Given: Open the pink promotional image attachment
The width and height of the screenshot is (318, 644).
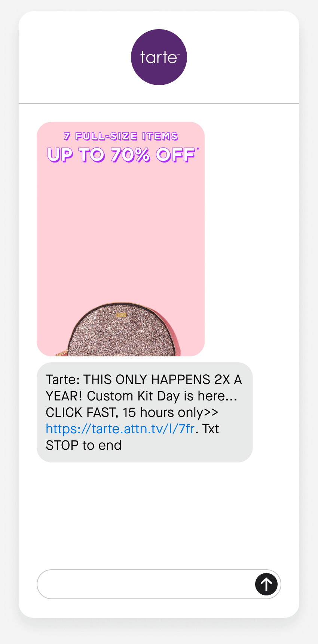Looking at the screenshot, I should [120, 239].
